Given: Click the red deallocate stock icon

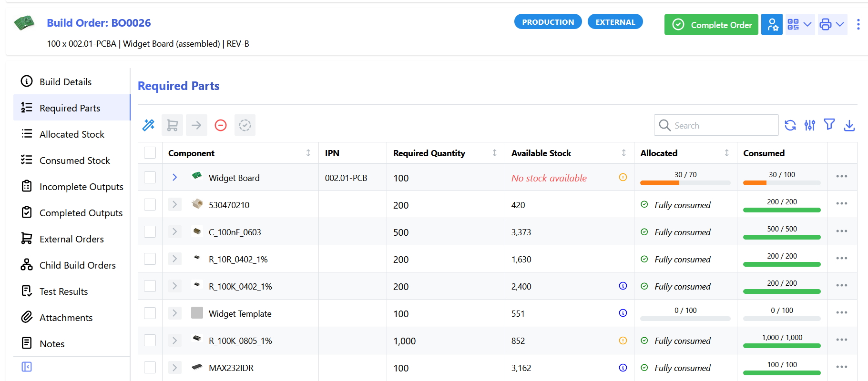Looking at the screenshot, I should click(221, 125).
